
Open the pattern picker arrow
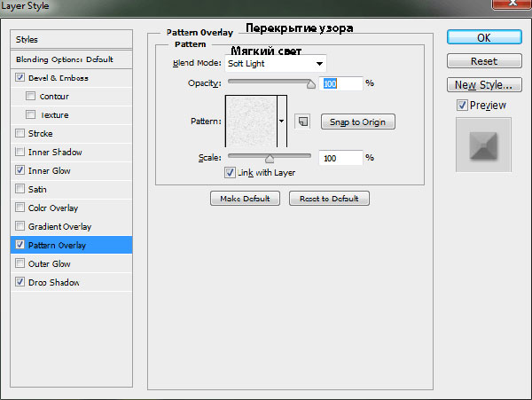(282, 122)
